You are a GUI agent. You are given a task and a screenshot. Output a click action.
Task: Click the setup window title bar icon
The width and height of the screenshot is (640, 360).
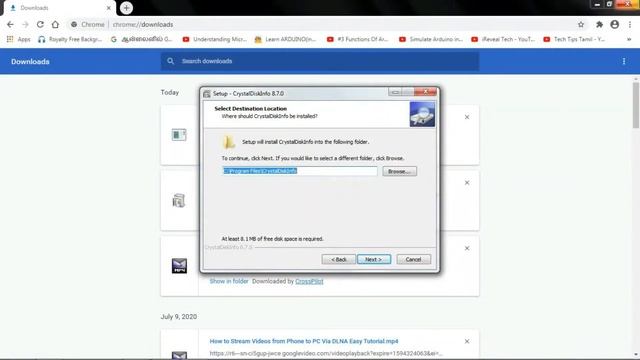pyautogui.click(x=207, y=94)
